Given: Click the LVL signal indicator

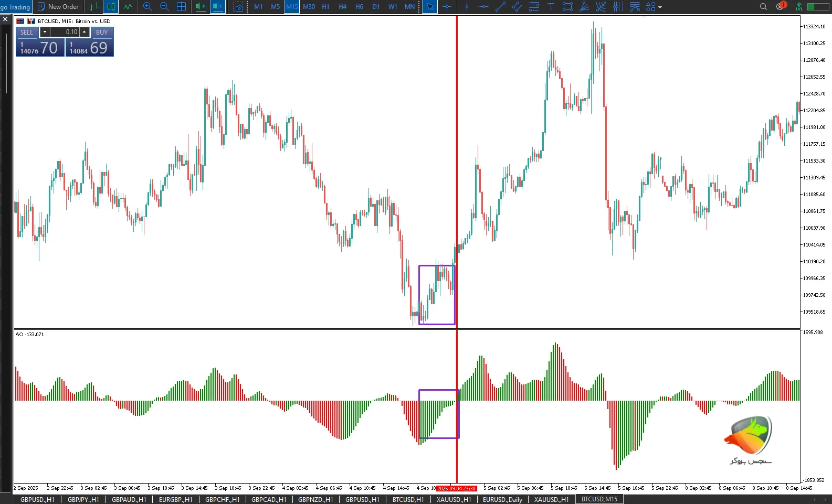Looking at the screenshot, I should [x=799, y=7].
